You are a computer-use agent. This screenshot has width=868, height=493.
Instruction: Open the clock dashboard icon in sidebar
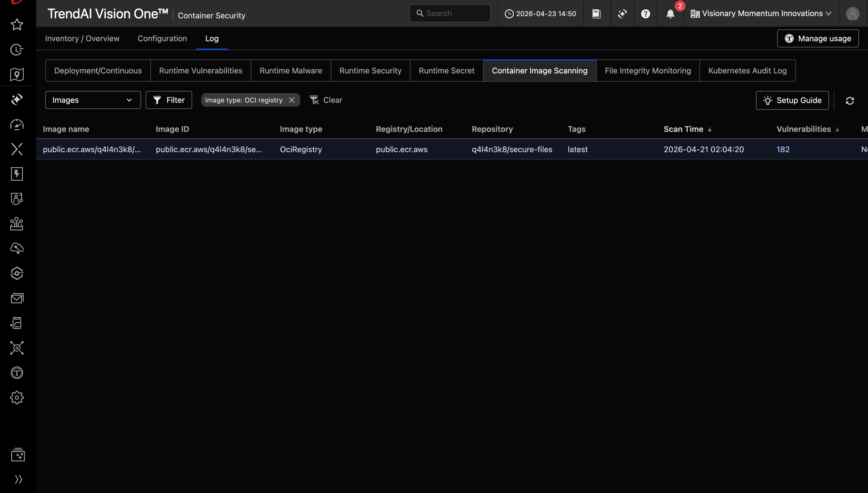pos(17,50)
